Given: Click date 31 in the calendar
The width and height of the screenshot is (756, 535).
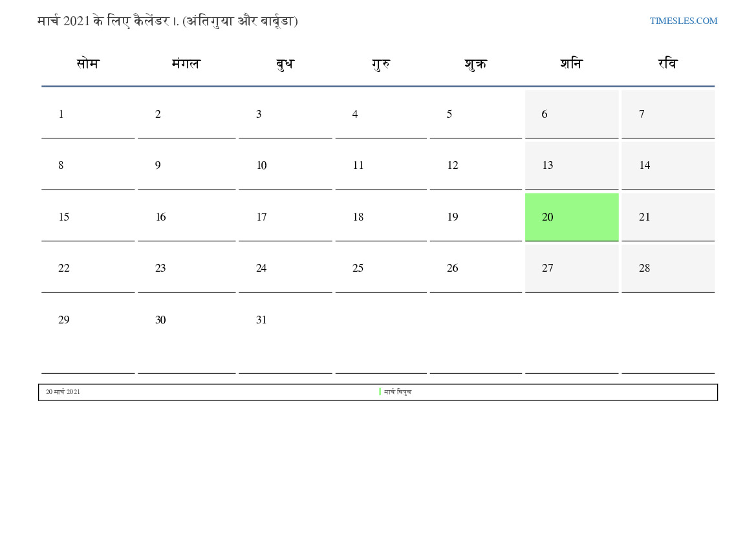Looking at the screenshot, I should tap(261, 320).
